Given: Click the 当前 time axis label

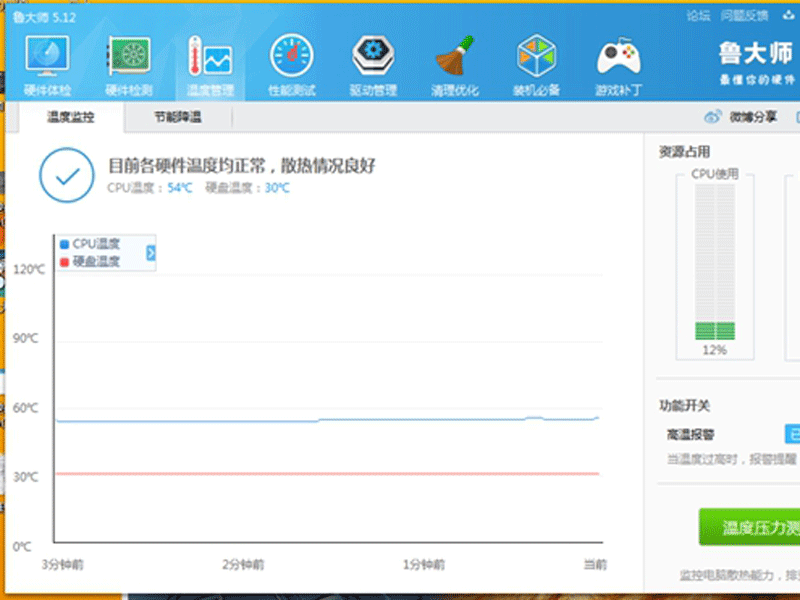Looking at the screenshot, I should coord(595,564).
